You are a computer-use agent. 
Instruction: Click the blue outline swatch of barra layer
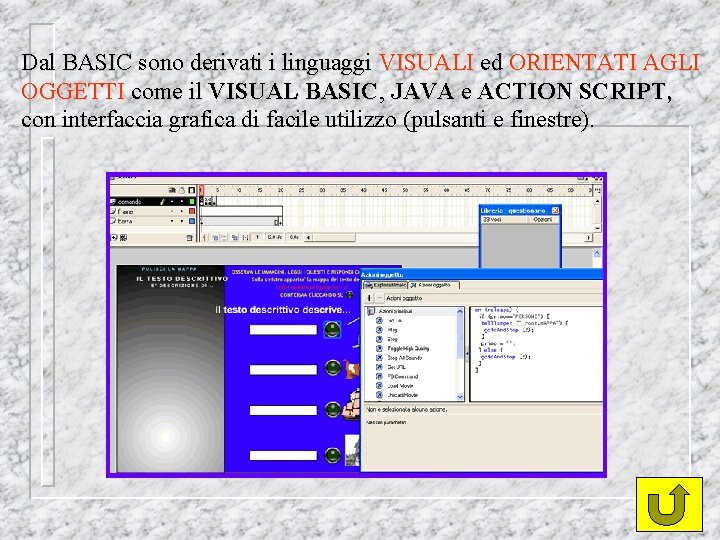point(192,221)
